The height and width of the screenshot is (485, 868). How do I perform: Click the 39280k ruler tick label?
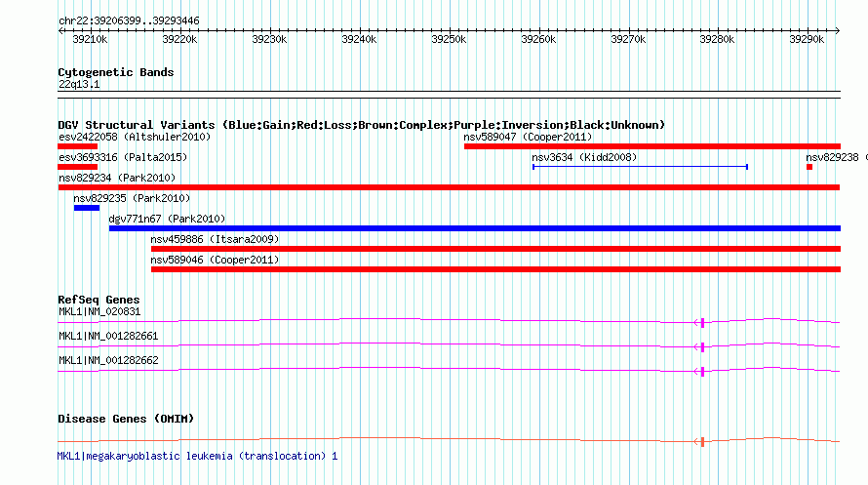pos(717,39)
